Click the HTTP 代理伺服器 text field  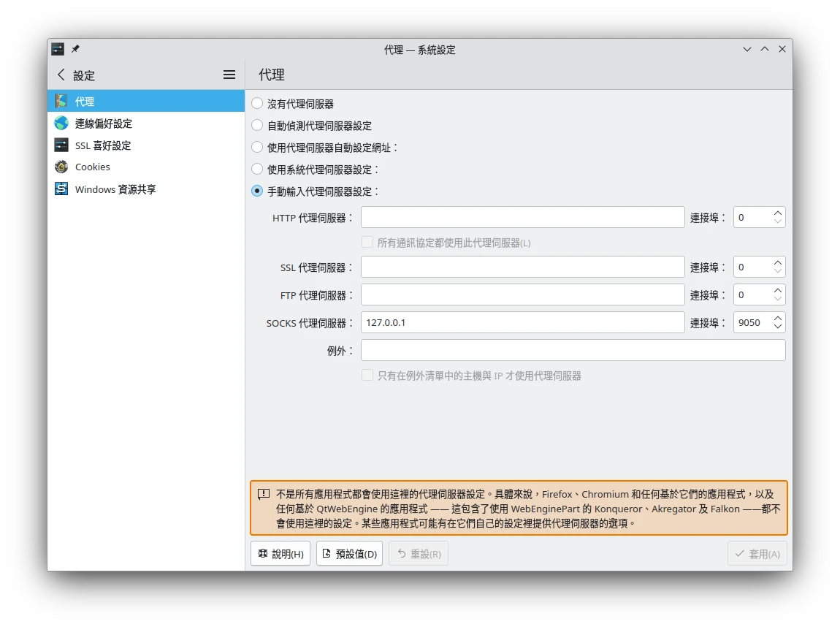coord(522,217)
